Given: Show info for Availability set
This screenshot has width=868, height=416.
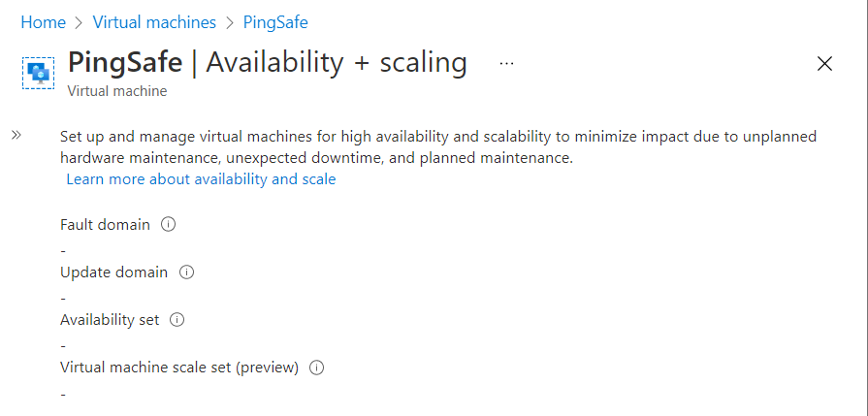Looking at the screenshot, I should click(x=177, y=319).
